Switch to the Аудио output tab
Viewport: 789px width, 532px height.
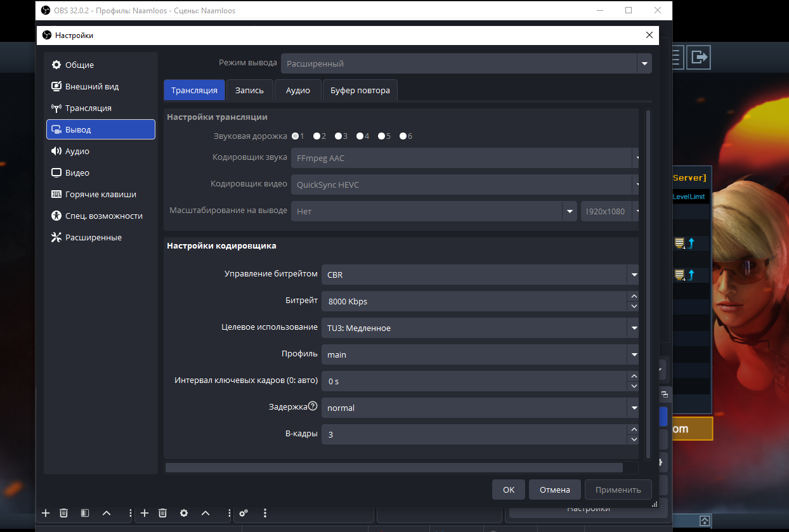click(298, 90)
